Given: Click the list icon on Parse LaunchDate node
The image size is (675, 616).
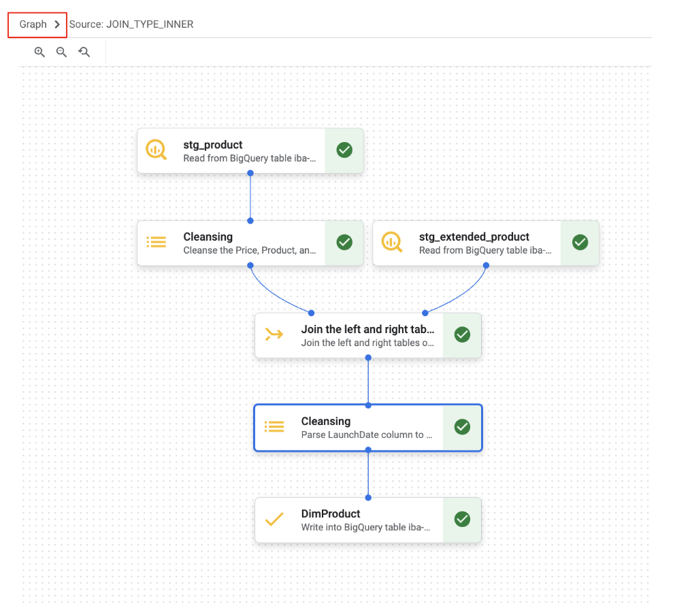Looking at the screenshot, I should tap(274, 427).
